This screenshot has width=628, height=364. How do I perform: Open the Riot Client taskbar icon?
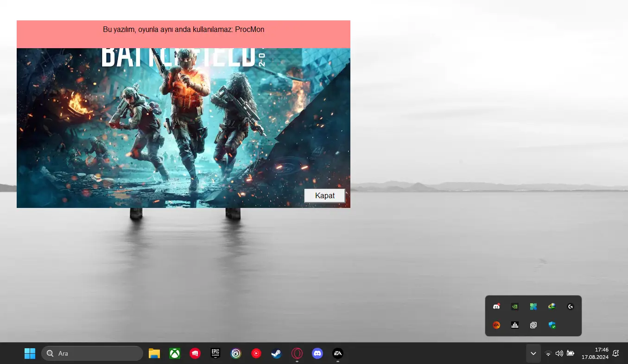tap(195, 353)
